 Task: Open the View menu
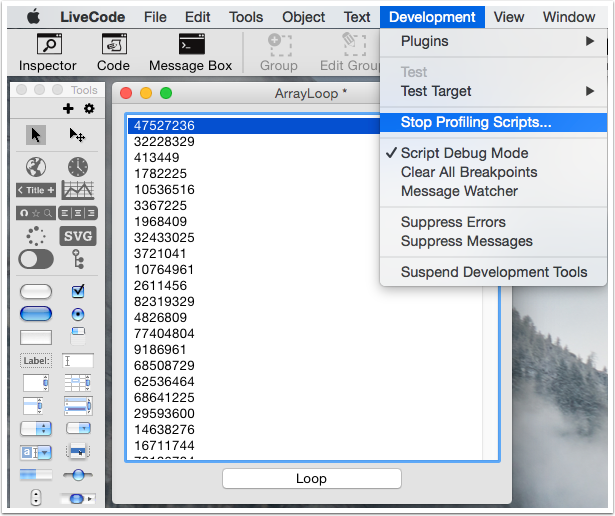click(509, 17)
